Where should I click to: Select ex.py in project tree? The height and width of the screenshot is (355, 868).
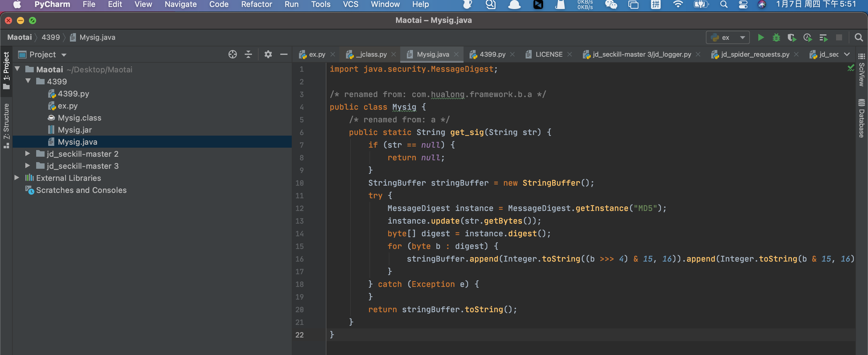pos(68,105)
